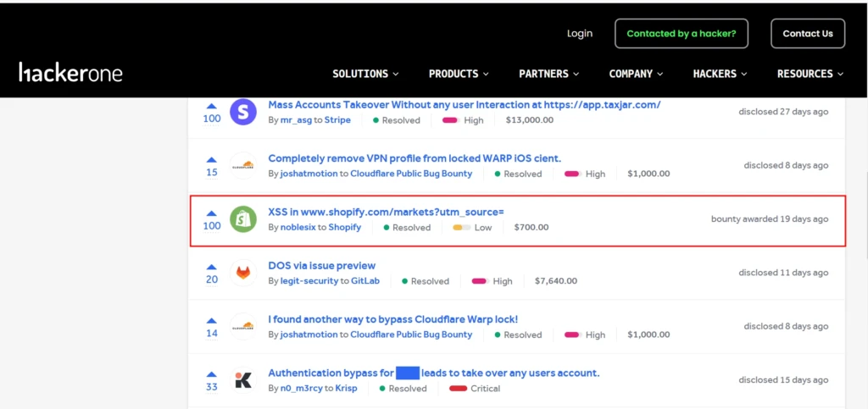
Task: Upvote the DOS via issue preview report
Action: pos(212,267)
